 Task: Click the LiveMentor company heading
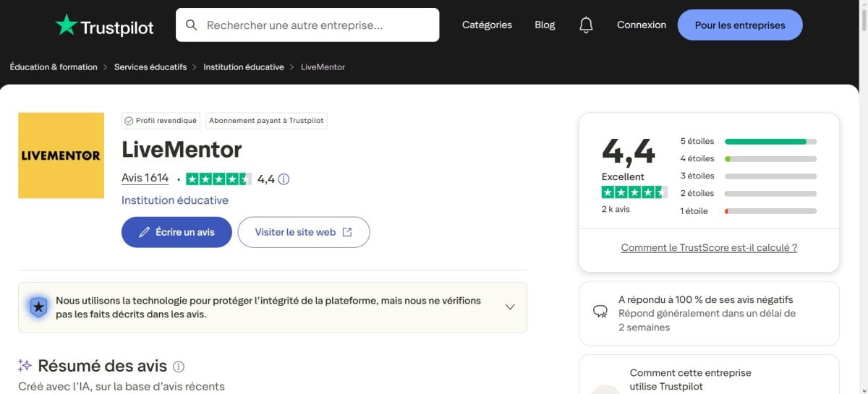(x=182, y=150)
